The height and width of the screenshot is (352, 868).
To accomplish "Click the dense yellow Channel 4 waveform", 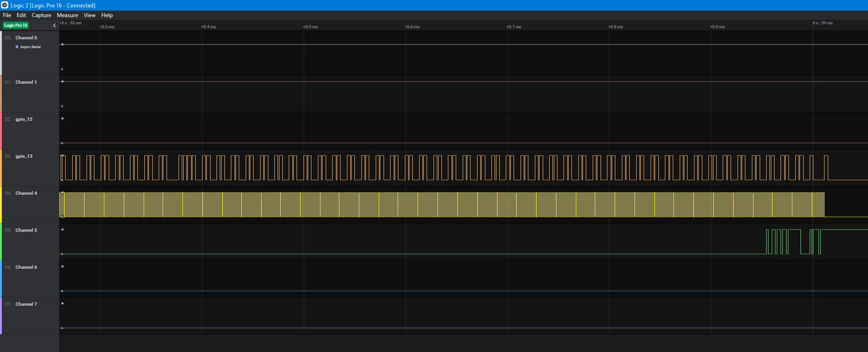I will point(442,204).
